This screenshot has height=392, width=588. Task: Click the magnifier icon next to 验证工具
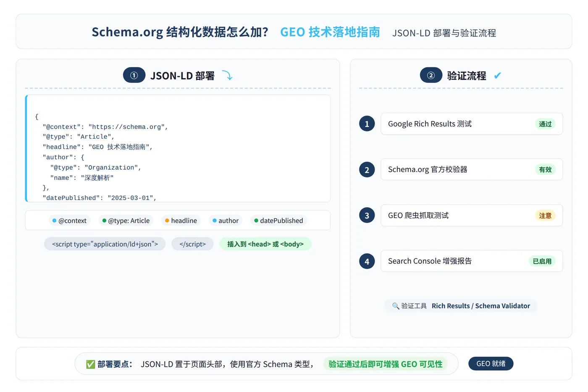pyautogui.click(x=396, y=306)
